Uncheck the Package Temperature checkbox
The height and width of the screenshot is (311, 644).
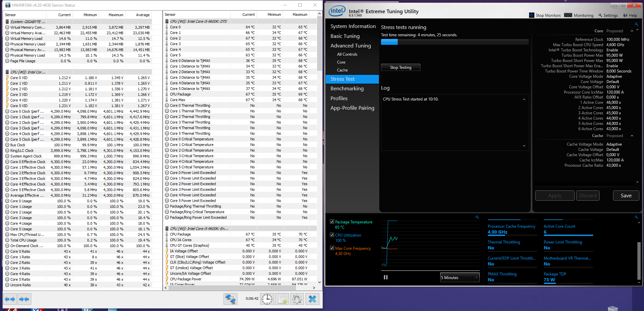(332, 222)
